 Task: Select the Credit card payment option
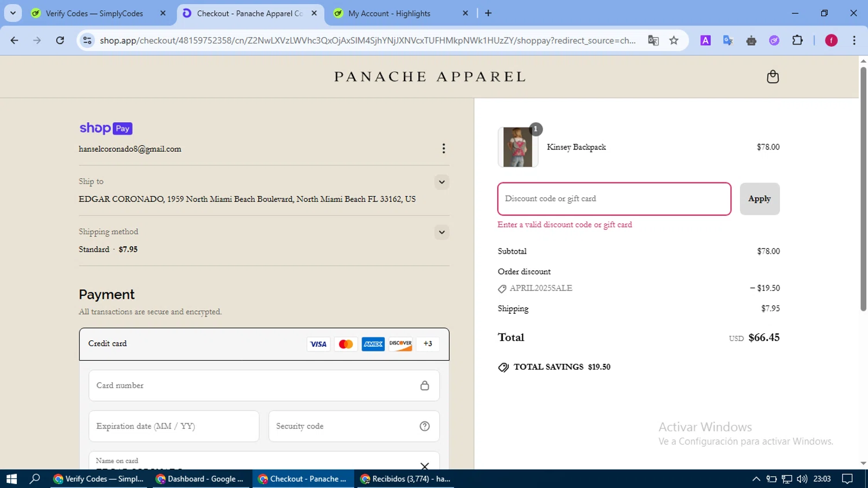[x=264, y=344]
